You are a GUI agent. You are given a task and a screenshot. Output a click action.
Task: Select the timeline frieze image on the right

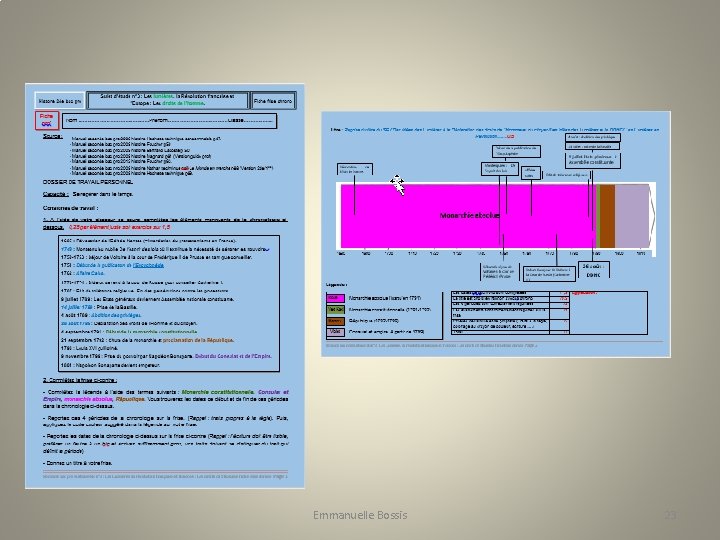(496, 234)
